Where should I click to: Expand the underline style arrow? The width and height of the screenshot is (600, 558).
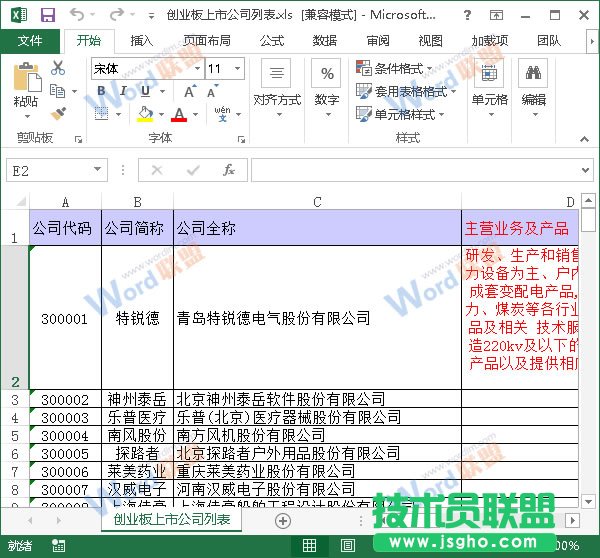163,91
